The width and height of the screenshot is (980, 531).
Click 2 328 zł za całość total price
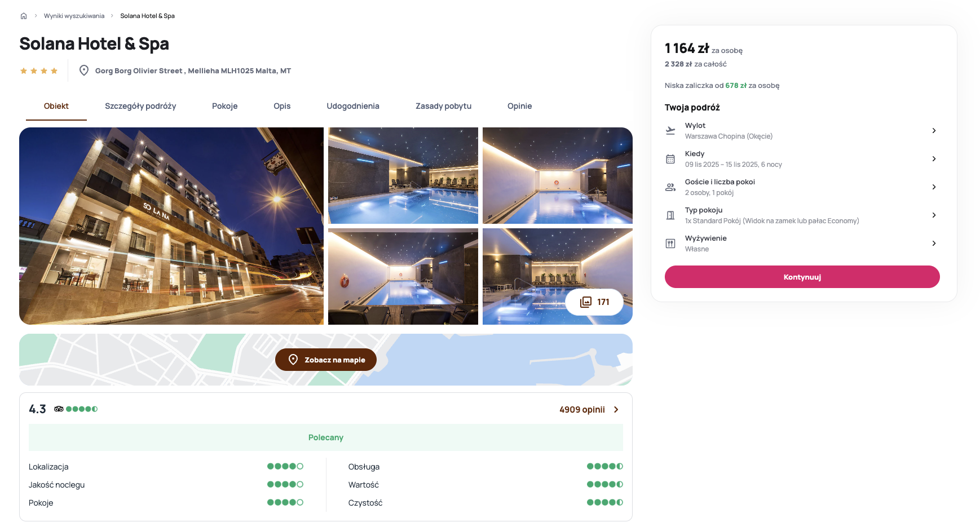tap(696, 64)
